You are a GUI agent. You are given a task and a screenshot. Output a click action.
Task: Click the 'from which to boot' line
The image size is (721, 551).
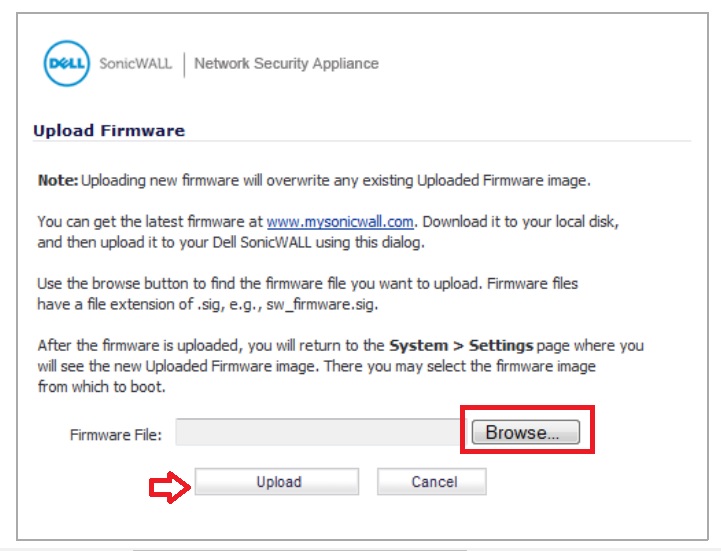102,387
